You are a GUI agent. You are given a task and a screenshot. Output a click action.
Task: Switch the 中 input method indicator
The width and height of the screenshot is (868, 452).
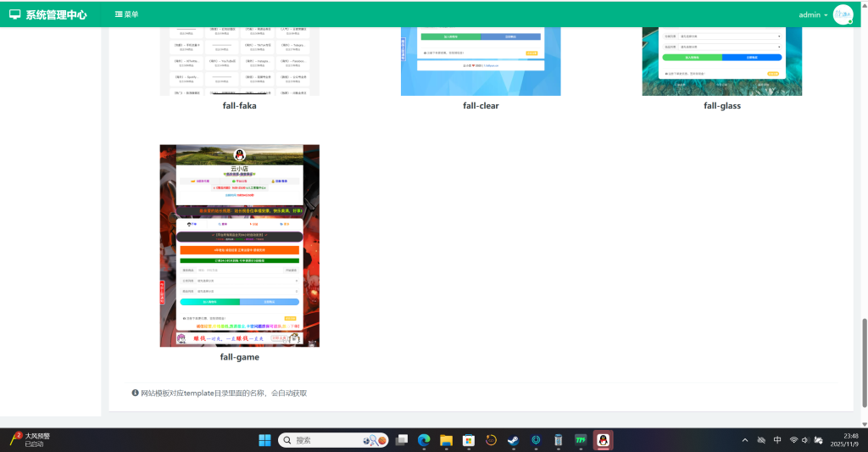point(777,440)
